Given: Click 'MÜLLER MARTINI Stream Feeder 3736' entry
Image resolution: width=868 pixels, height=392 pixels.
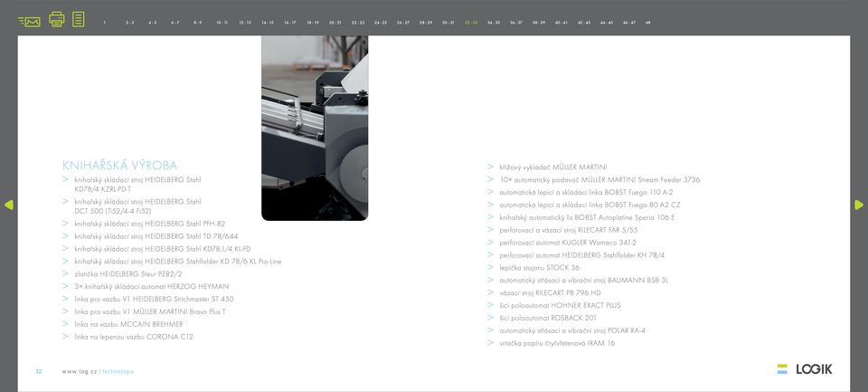Looking at the screenshot, I should pos(600,179).
